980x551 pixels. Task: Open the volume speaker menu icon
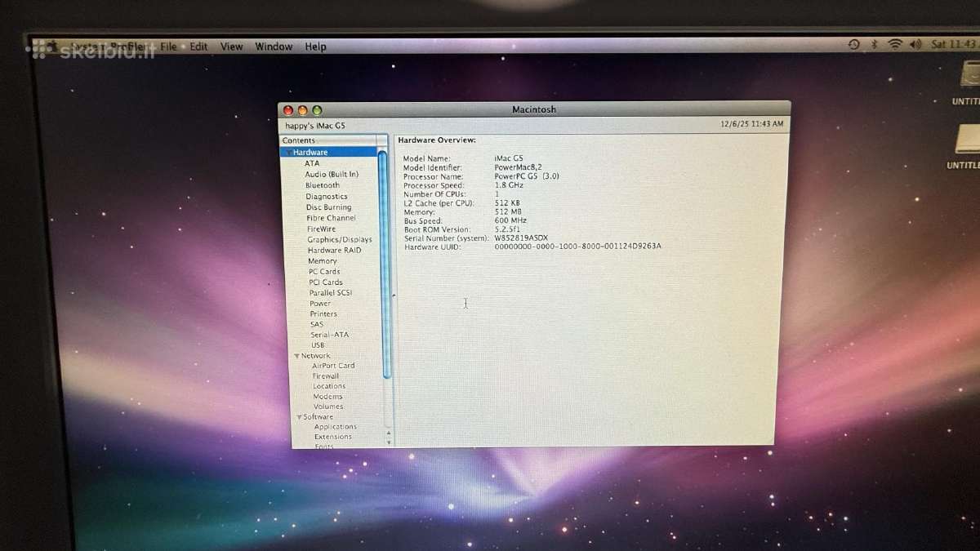(x=915, y=44)
